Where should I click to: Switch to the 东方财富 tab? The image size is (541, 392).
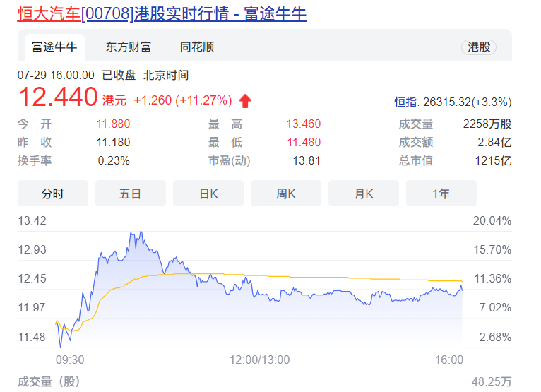pos(129,47)
